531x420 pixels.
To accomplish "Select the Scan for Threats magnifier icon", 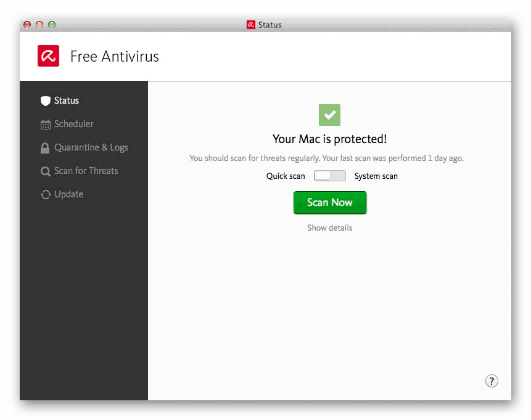I will click(46, 171).
